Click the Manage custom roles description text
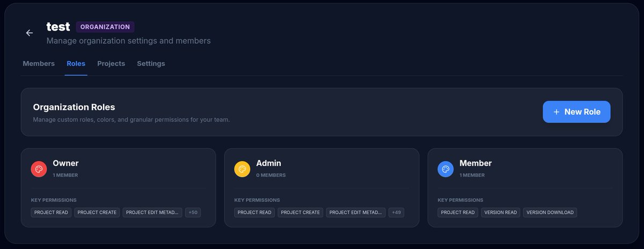Viewport: 644px width, 249px height. point(131,120)
